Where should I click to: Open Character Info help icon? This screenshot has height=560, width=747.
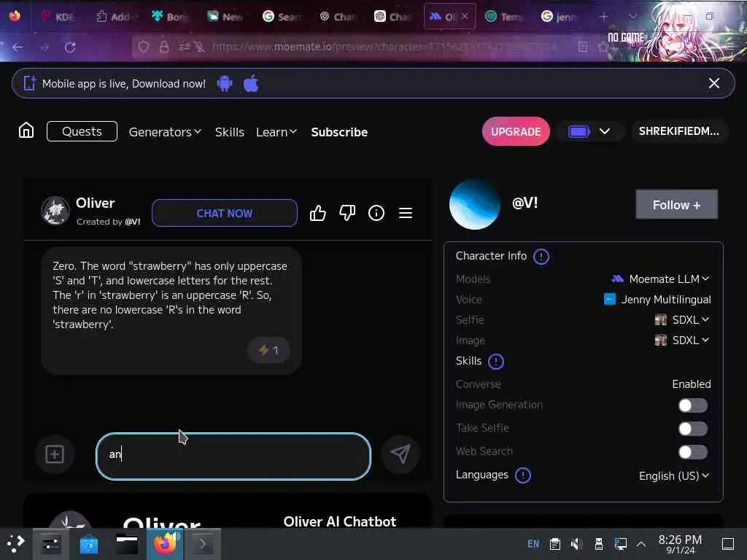pos(541,257)
